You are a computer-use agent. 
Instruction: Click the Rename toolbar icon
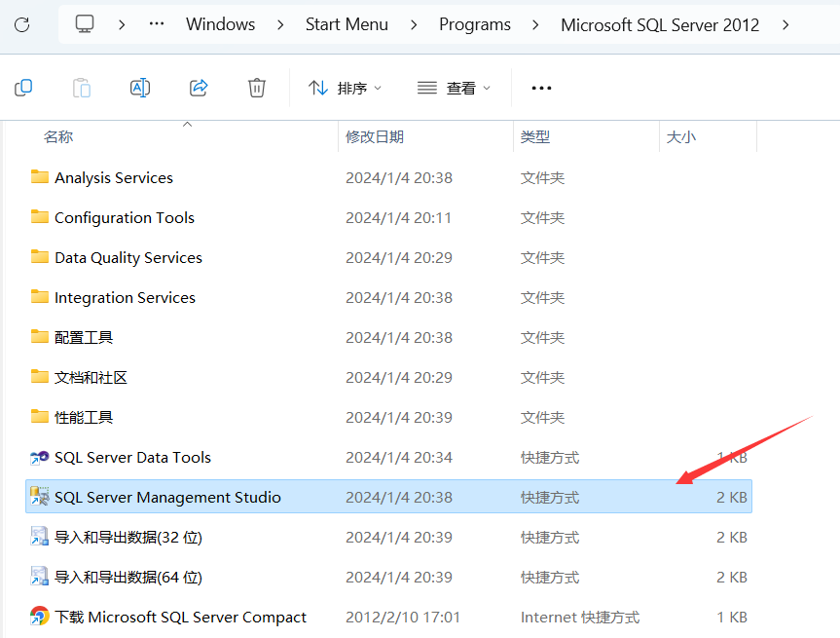140,88
